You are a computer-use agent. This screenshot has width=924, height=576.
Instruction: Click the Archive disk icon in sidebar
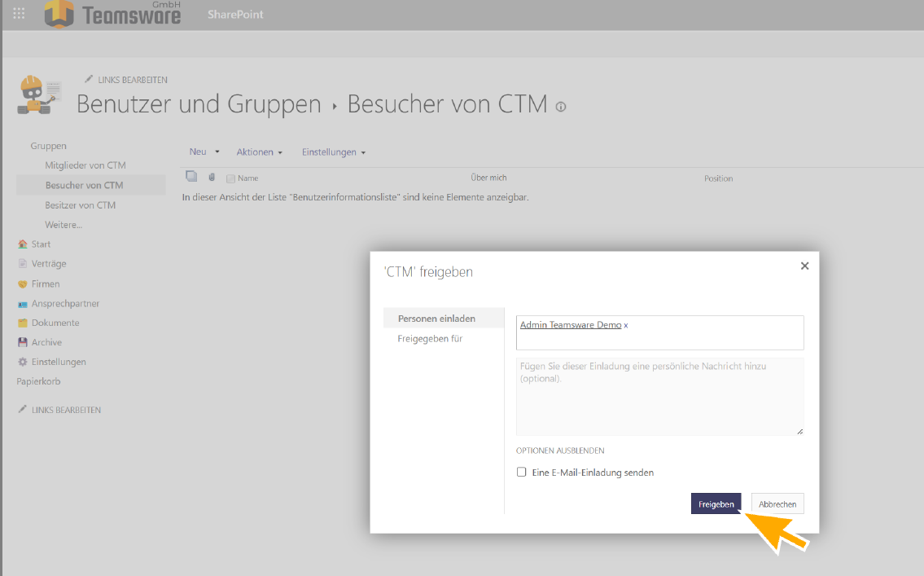click(23, 343)
